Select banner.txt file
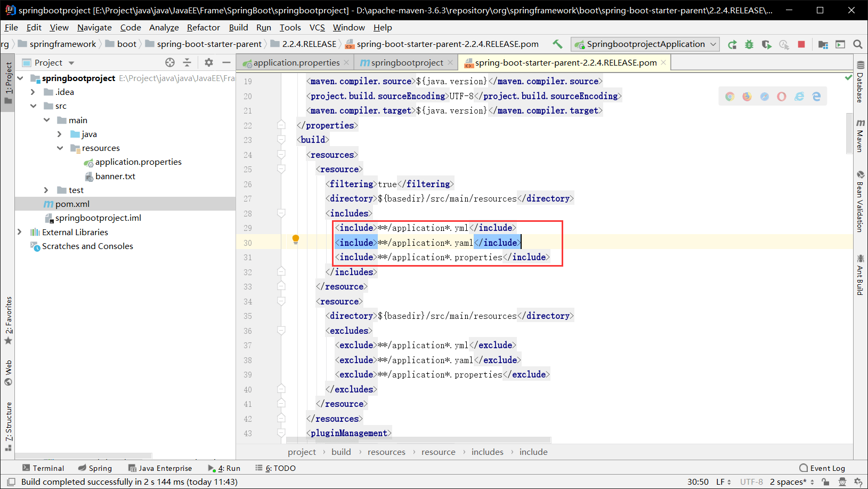868x489 pixels. click(x=115, y=177)
